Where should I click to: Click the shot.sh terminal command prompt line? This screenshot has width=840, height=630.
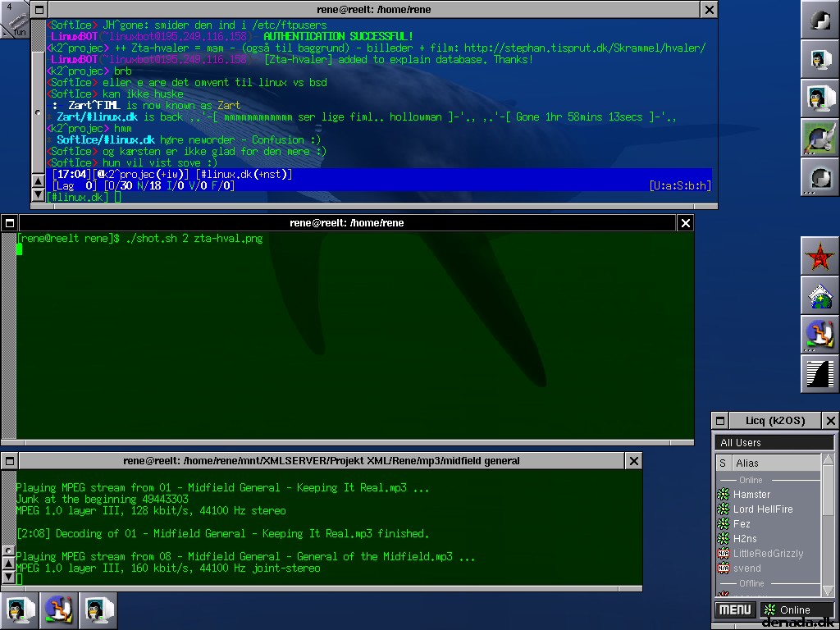139,239
